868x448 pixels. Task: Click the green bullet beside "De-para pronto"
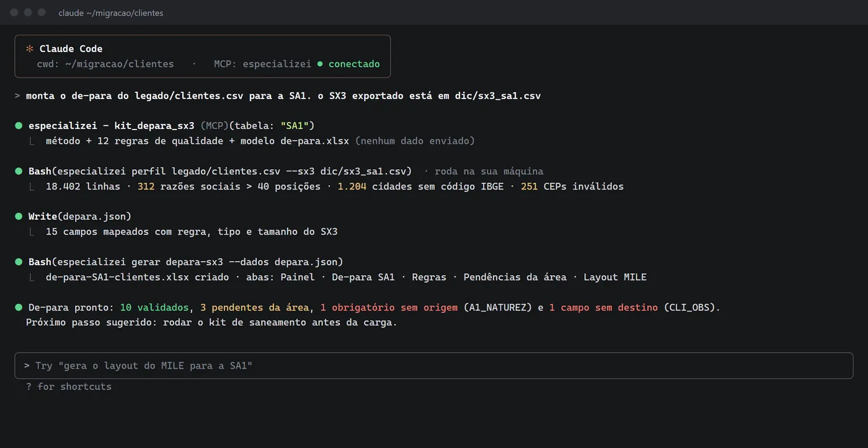pyautogui.click(x=19, y=307)
